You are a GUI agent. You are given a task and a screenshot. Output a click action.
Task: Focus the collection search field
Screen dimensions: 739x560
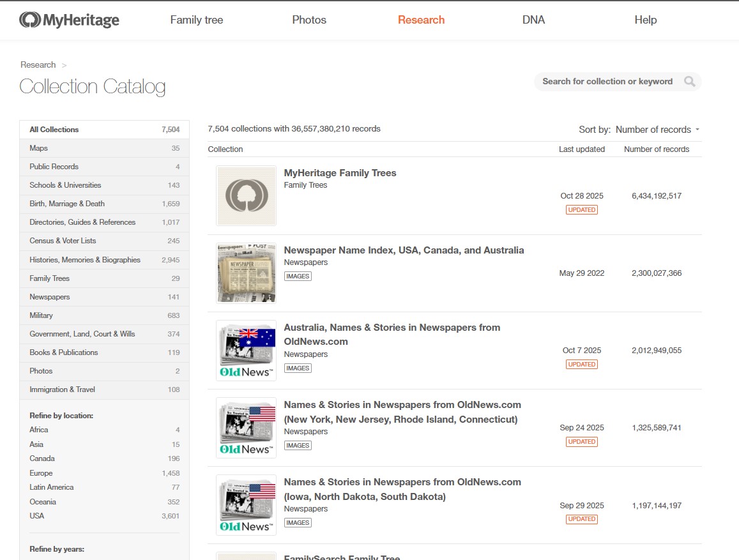tap(607, 82)
